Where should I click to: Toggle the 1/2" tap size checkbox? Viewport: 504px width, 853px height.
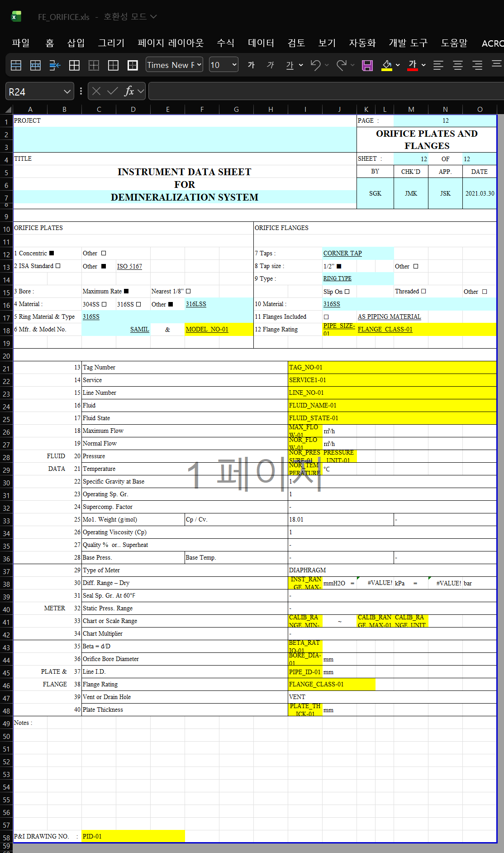(x=339, y=266)
